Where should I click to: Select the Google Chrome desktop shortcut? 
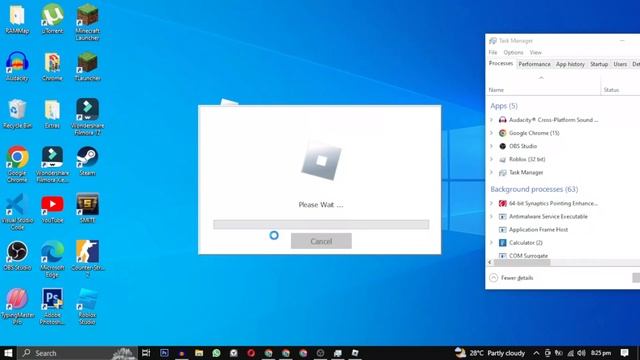tap(17, 164)
